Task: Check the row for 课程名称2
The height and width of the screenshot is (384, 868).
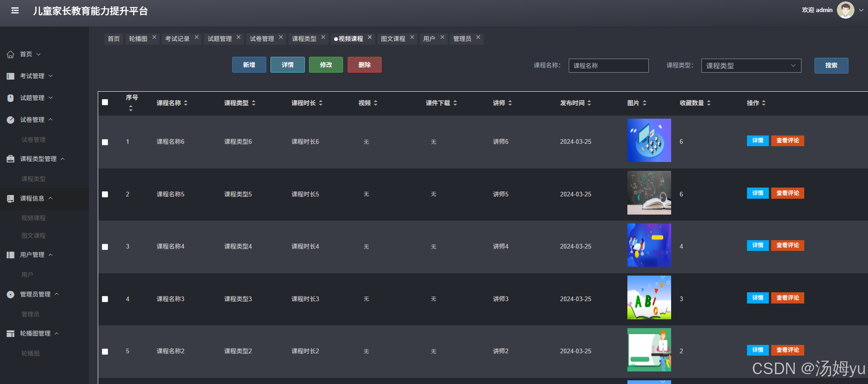Action: [105, 352]
